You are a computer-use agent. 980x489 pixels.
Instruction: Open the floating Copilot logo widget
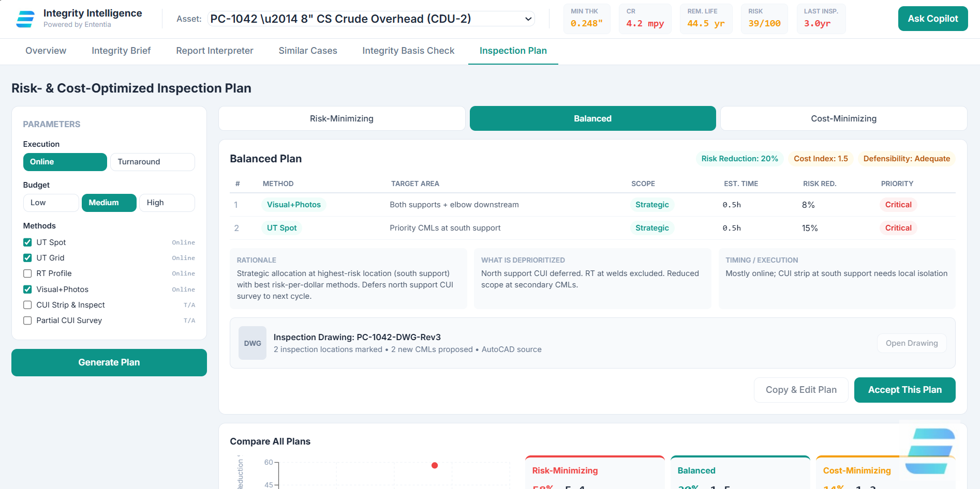click(931, 451)
